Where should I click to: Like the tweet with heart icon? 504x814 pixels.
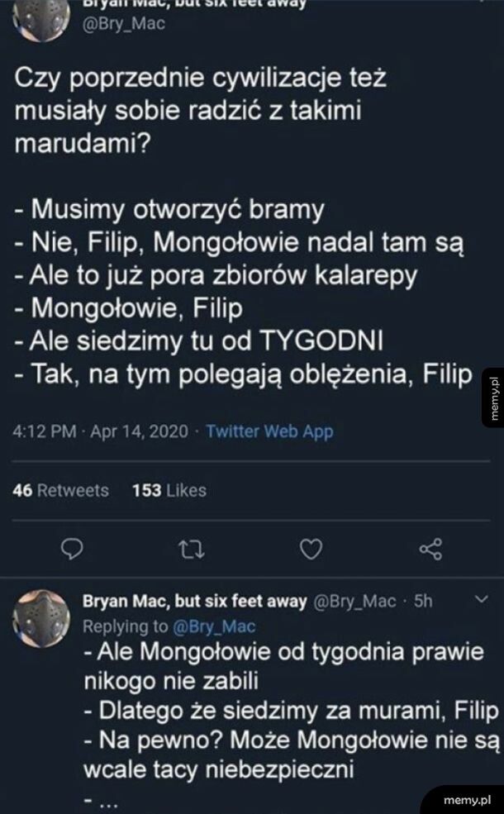[311, 549]
